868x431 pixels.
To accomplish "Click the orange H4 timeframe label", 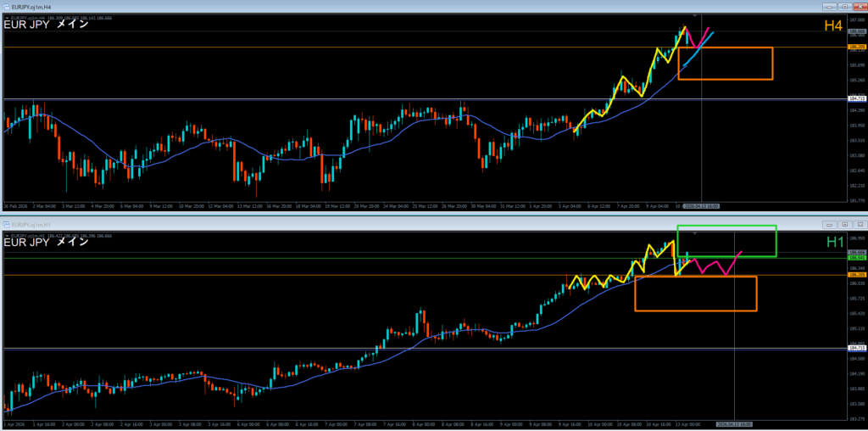I will click(832, 26).
